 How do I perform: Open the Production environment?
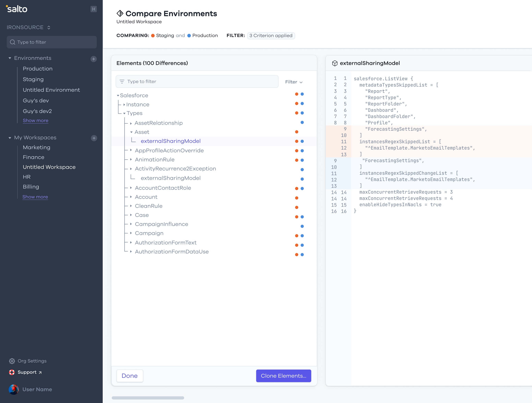38,69
